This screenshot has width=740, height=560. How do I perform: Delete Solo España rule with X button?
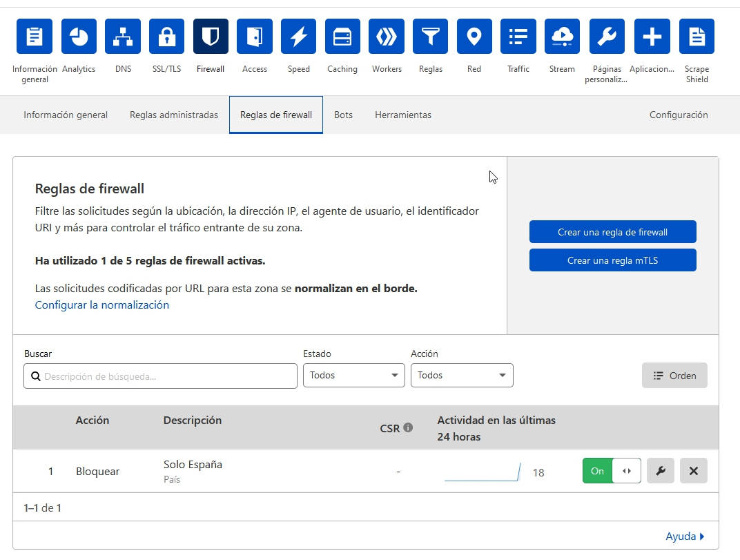[x=693, y=471]
